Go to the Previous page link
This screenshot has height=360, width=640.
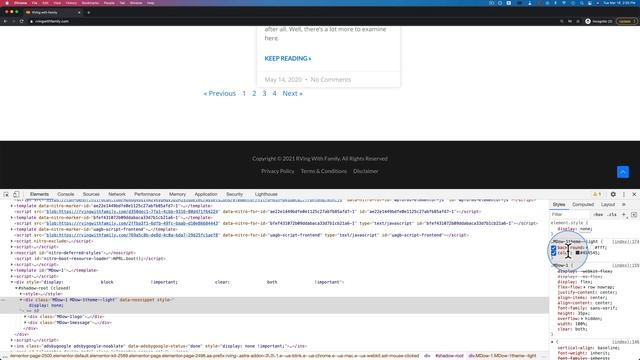pyautogui.click(x=220, y=93)
